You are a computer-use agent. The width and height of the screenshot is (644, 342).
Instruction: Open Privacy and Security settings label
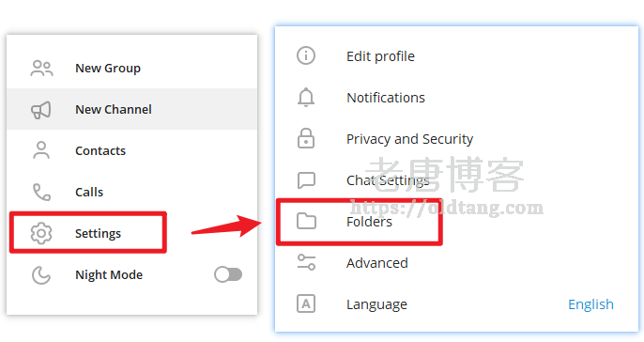tap(409, 139)
